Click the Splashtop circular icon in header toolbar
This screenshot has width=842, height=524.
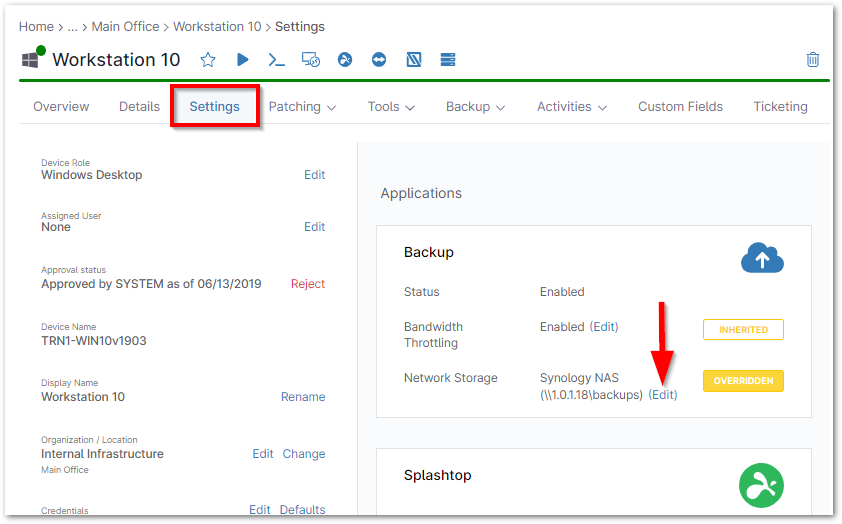coord(345,60)
